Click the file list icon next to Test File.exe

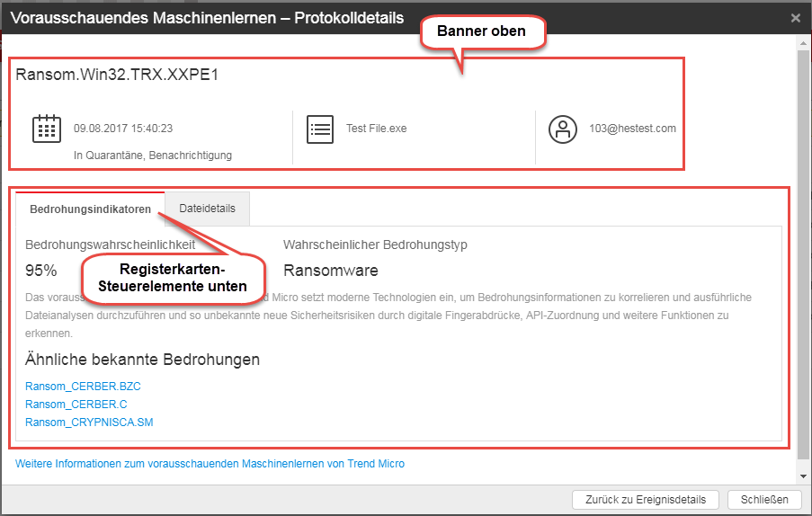tap(319, 129)
